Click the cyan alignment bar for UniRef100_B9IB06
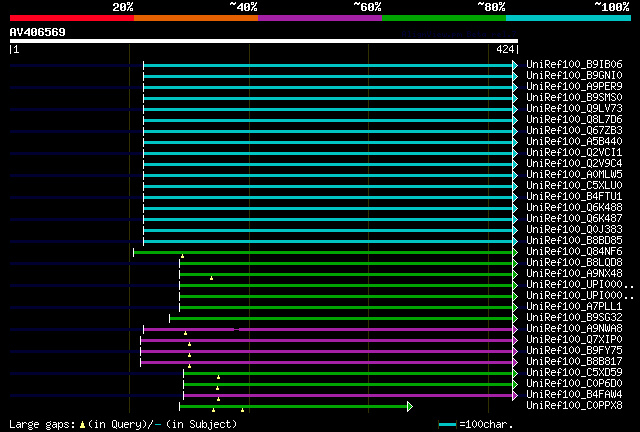 329,65
